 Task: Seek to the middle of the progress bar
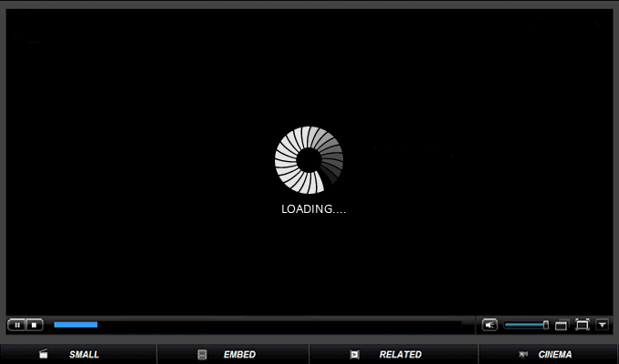tap(258, 324)
